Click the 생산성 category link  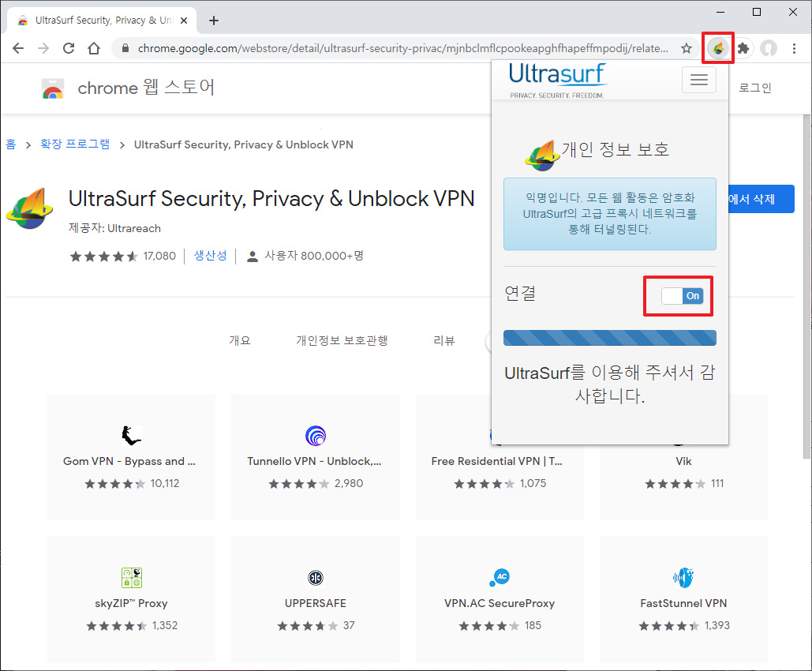point(210,256)
